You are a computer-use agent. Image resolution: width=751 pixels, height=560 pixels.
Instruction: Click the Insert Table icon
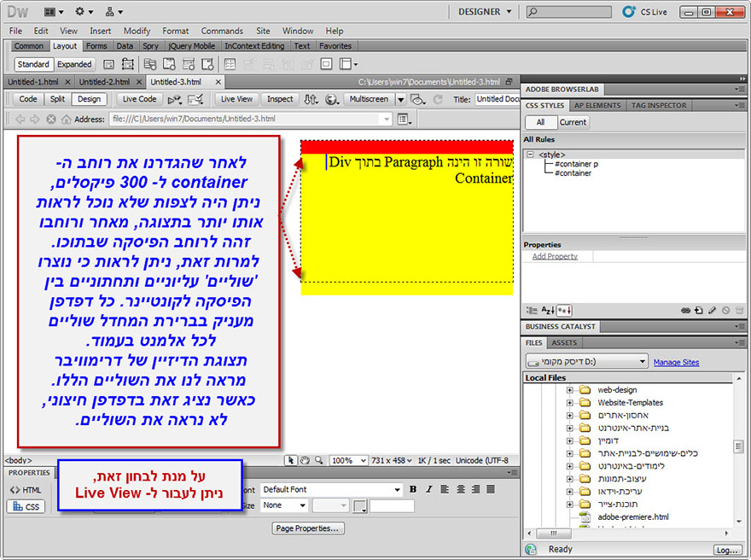(x=230, y=64)
